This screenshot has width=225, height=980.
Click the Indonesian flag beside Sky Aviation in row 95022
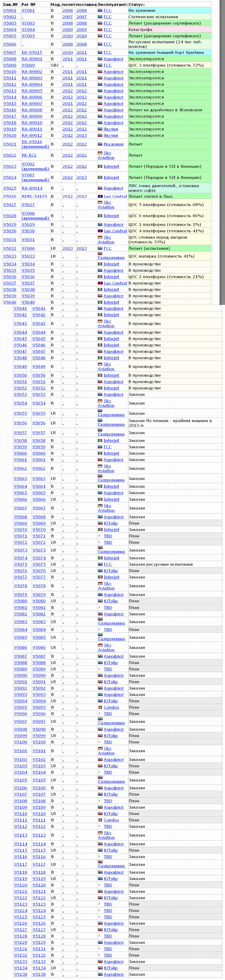click(x=100, y=153)
